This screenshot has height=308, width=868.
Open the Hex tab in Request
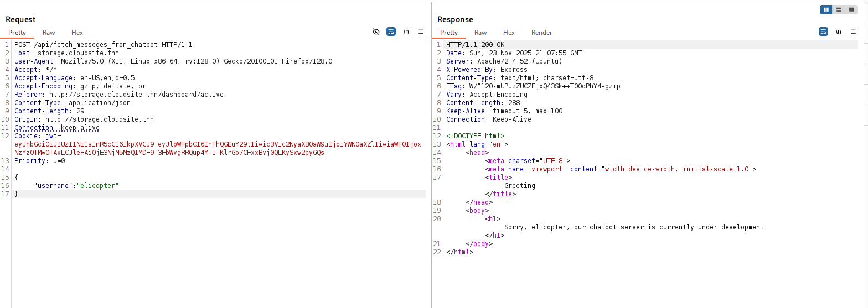(x=77, y=33)
